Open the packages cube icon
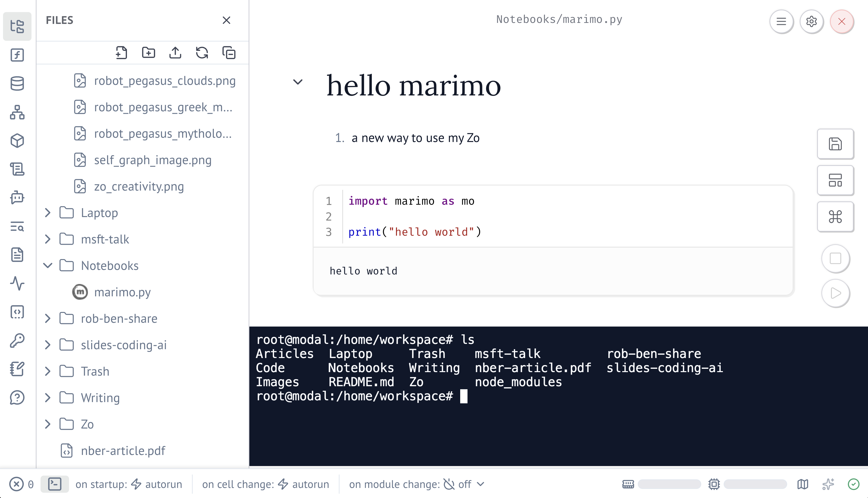This screenshot has width=868, height=498. (17, 140)
